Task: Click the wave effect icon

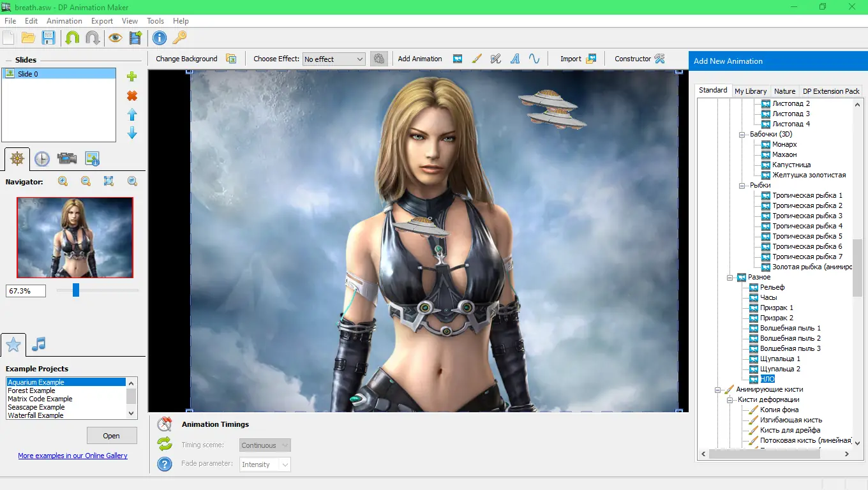Action: tap(534, 59)
